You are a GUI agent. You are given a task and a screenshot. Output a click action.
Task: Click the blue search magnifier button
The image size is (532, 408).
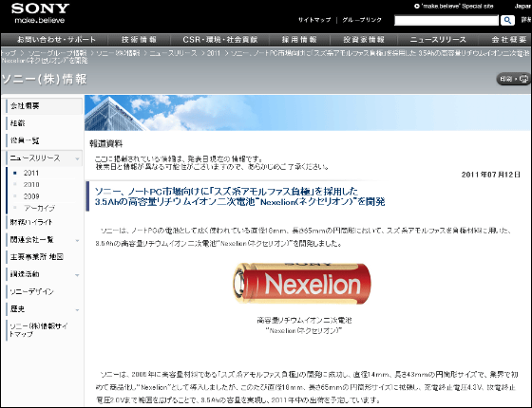coord(507,20)
